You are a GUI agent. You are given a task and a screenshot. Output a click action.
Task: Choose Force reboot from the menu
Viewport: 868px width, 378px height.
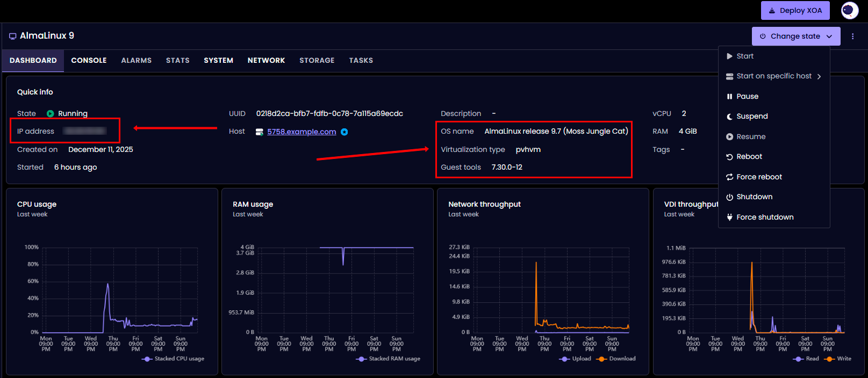click(x=759, y=177)
